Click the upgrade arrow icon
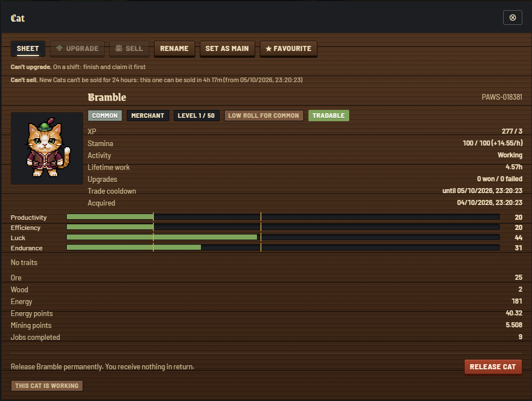 pos(59,48)
